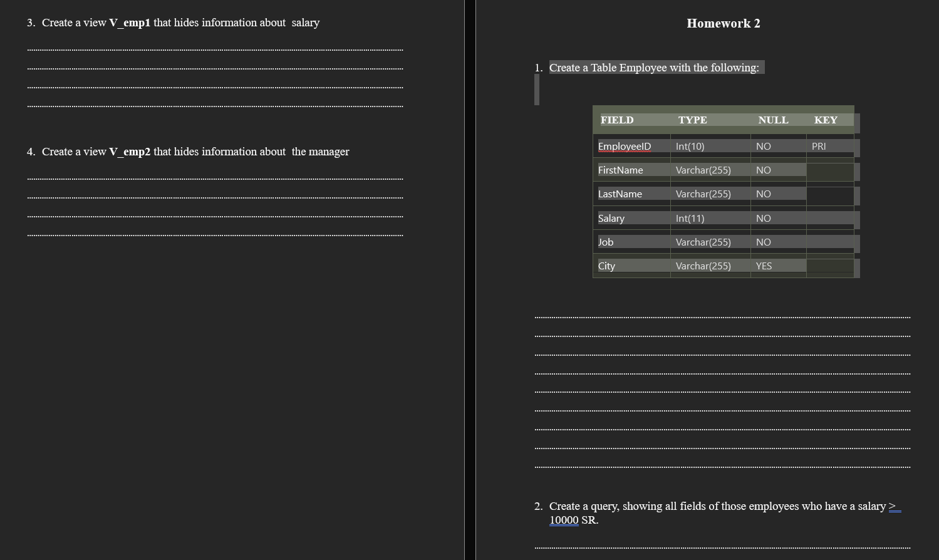Screen dimensions: 939x560
Task: Click the empty KEY cell in LastName row
Action: (x=830, y=194)
